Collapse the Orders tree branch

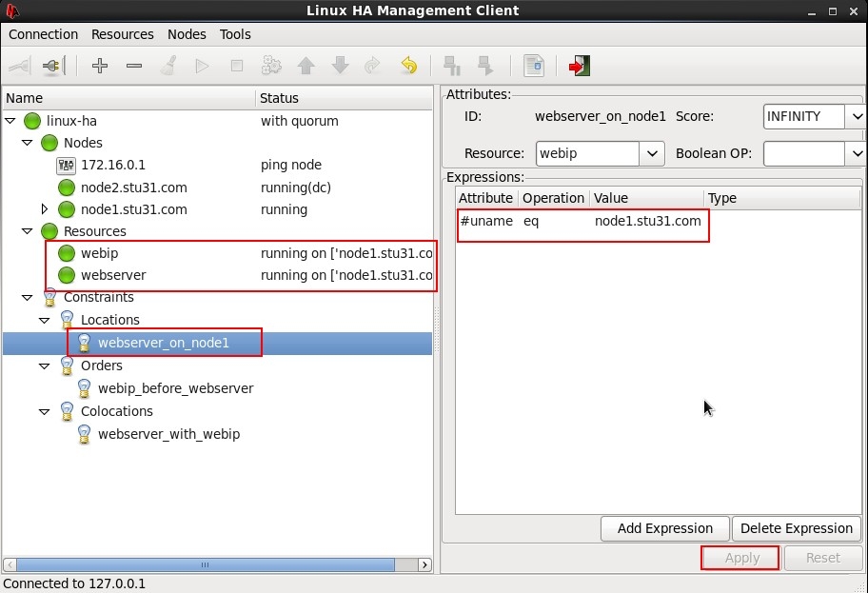(45, 366)
